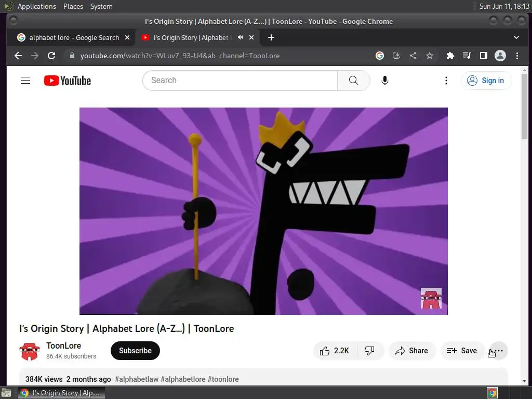Click the #alphabetlaw hashtag
Image resolution: width=532 pixels, height=399 pixels.
coord(137,379)
